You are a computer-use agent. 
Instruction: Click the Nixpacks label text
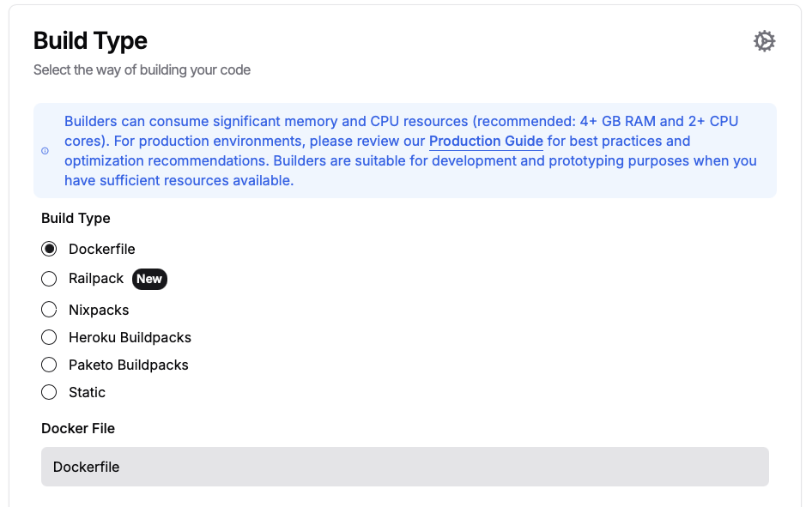99,310
